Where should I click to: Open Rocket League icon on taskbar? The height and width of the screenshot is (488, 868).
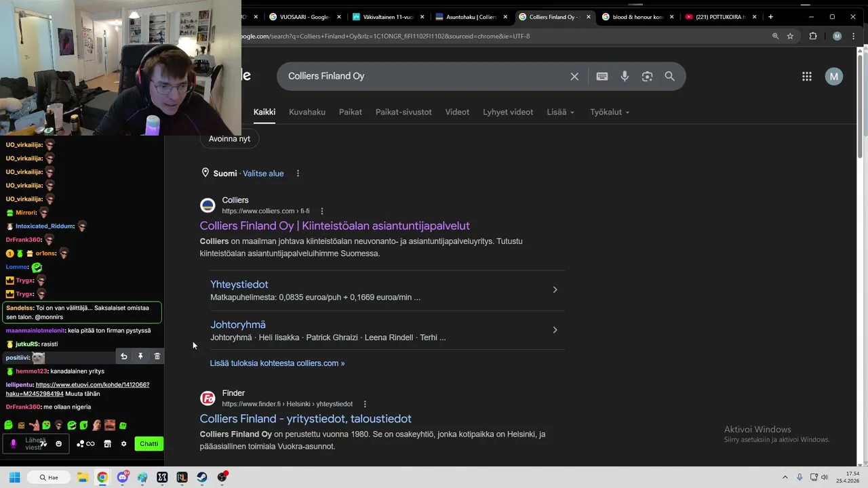pyautogui.click(x=182, y=477)
